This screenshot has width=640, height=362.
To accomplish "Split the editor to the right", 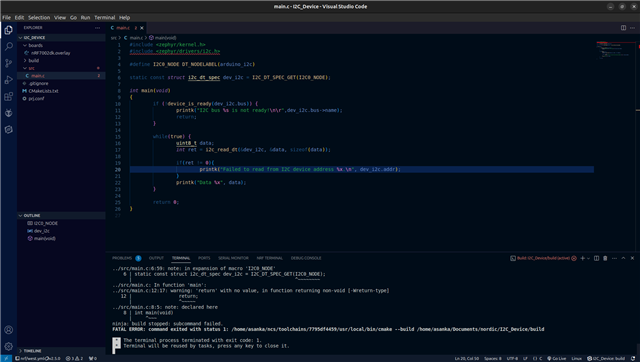I will pos(623,28).
